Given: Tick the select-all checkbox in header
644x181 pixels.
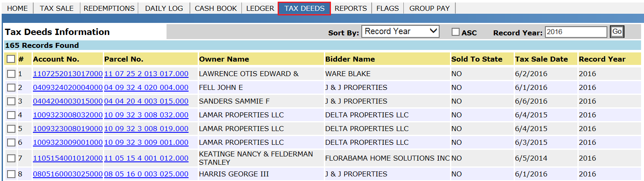Looking at the screenshot, I should tap(11, 59).
